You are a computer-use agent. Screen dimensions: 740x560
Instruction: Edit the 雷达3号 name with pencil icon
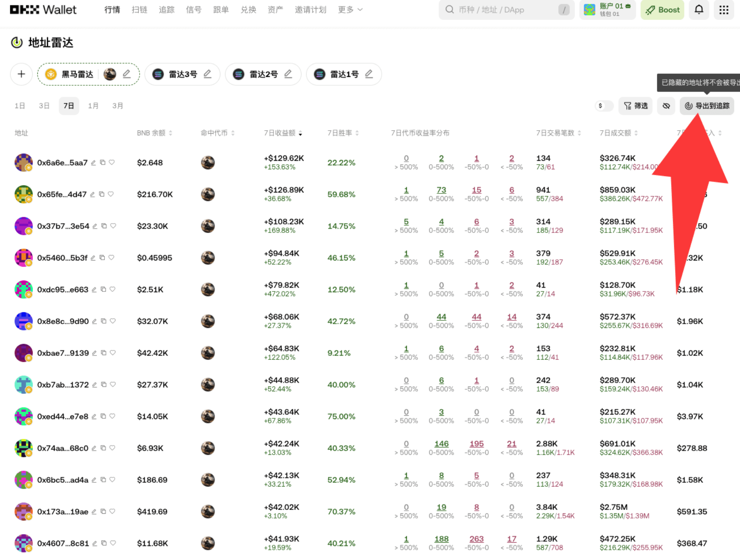click(207, 74)
